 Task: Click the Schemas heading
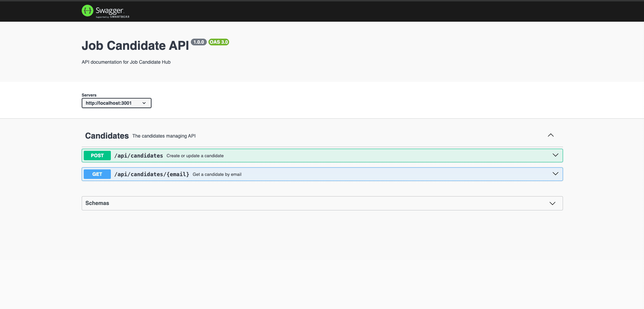pyautogui.click(x=97, y=203)
